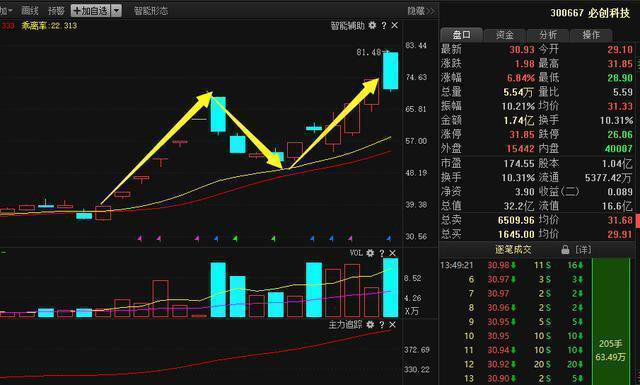Screen dimensions: 640x385
Task: Switch to the 资金 tab
Action: coord(505,35)
